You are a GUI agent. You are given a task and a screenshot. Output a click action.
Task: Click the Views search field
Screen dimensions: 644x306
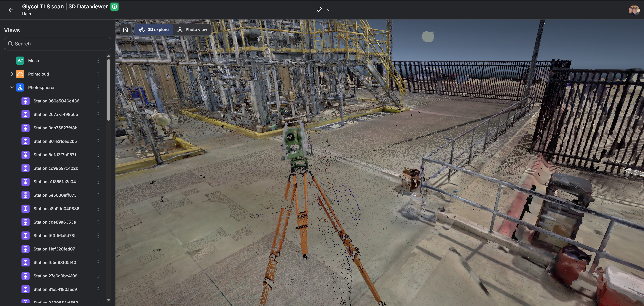coord(57,44)
